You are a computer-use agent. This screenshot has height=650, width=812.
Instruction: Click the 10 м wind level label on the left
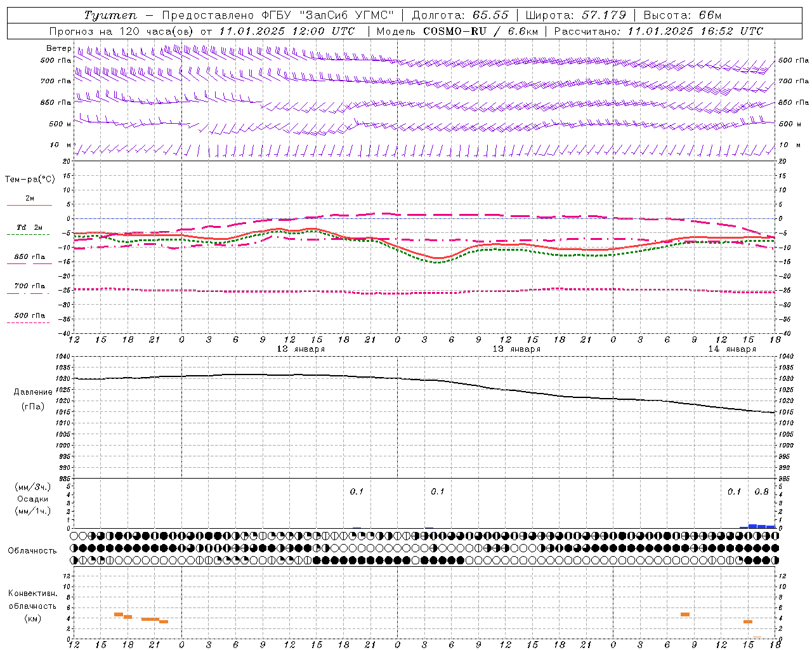(x=60, y=145)
